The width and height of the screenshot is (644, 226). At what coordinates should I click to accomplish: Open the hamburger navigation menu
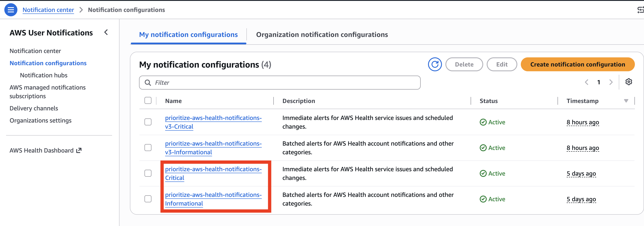(x=11, y=10)
